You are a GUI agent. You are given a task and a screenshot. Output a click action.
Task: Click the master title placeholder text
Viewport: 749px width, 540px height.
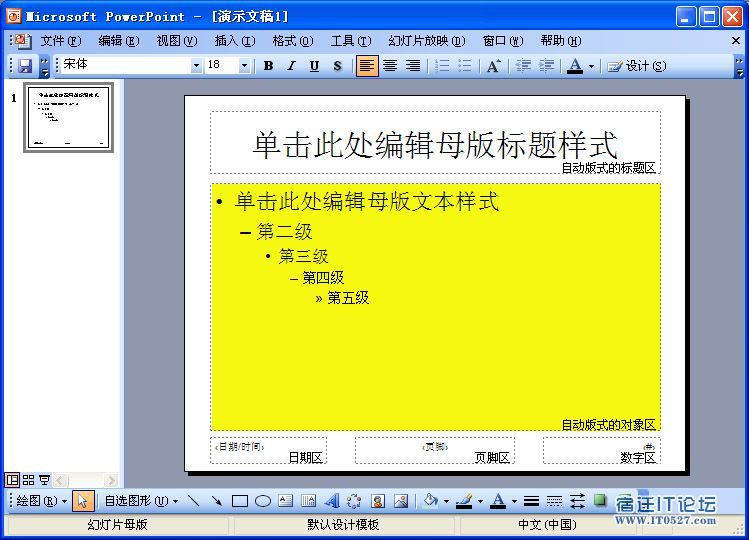click(435, 144)
